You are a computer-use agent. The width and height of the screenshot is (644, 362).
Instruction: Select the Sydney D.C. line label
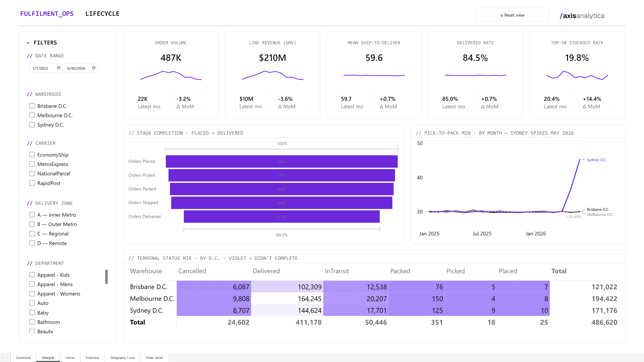coord(597,160)
